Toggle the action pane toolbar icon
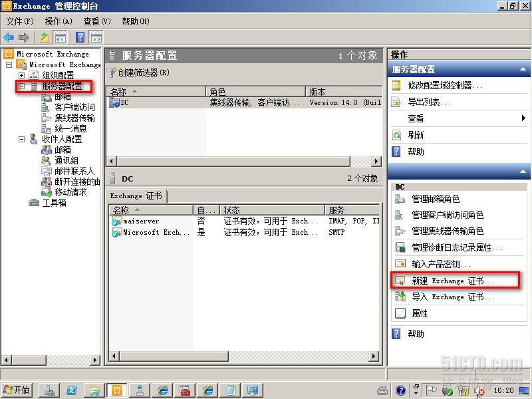The width and height of the screenshot is (532, 399). click(x=96, y=37)
